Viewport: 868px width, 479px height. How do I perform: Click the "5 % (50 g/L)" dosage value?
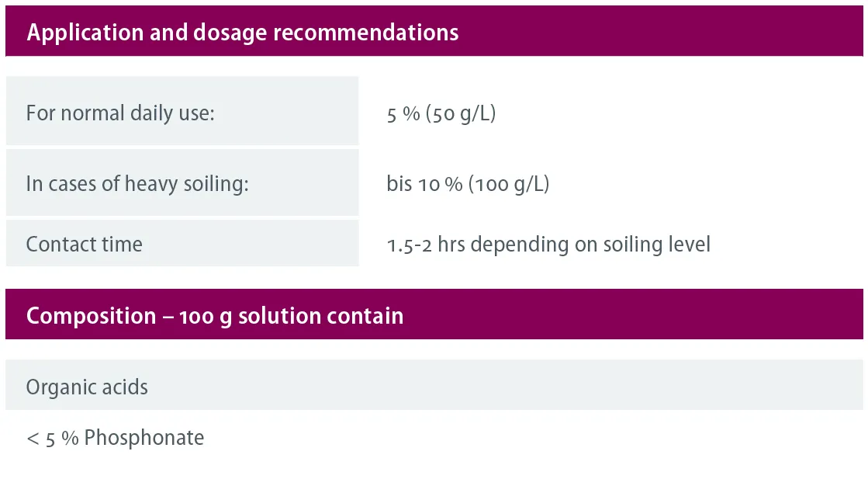tap(441, 113)
